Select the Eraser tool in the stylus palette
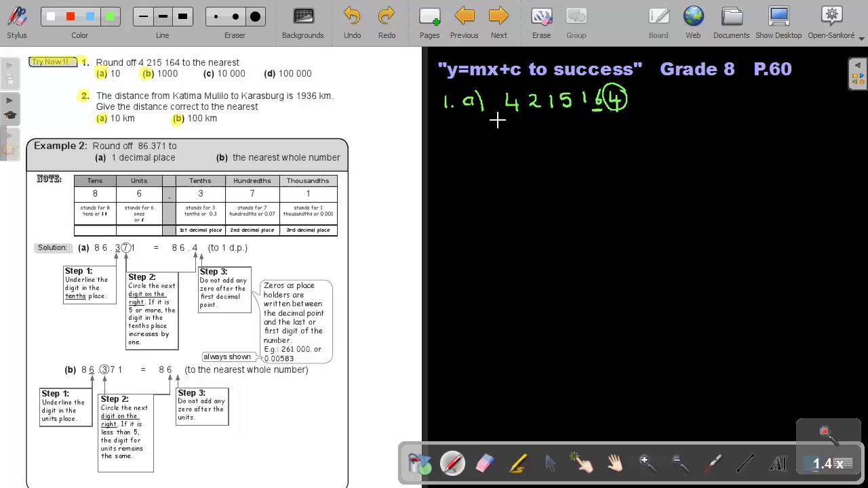This screenshot has height=488, width=868. (x=485, y=464)
